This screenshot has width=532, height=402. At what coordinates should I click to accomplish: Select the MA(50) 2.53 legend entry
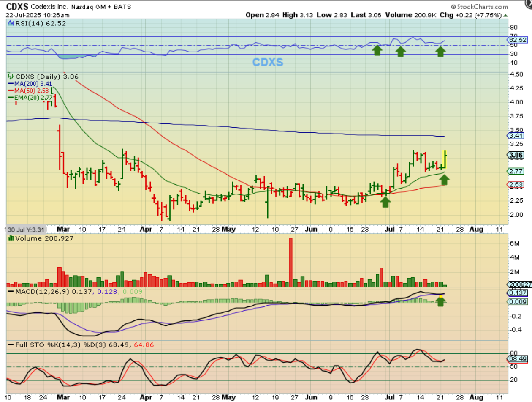click(x=28, y=90)
